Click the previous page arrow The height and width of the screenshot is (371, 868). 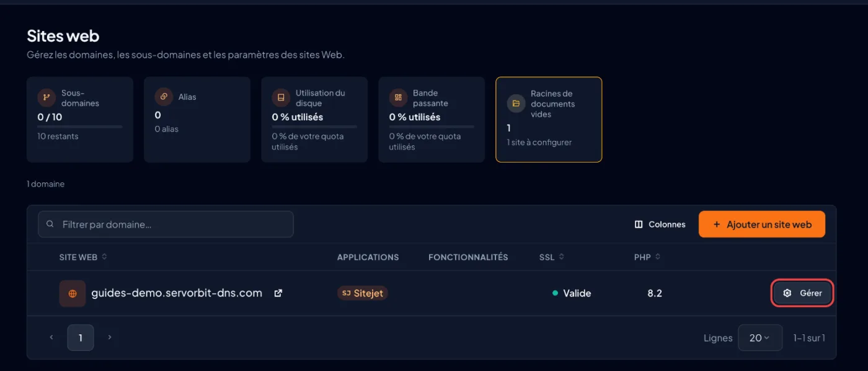pos(51,337)
